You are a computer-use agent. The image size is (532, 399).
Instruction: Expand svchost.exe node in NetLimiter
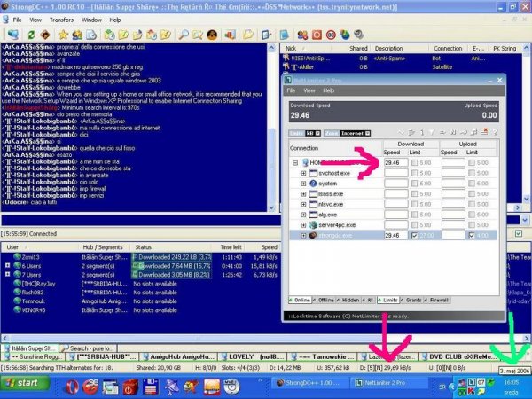pyautogui.click(x=303, y=174)
